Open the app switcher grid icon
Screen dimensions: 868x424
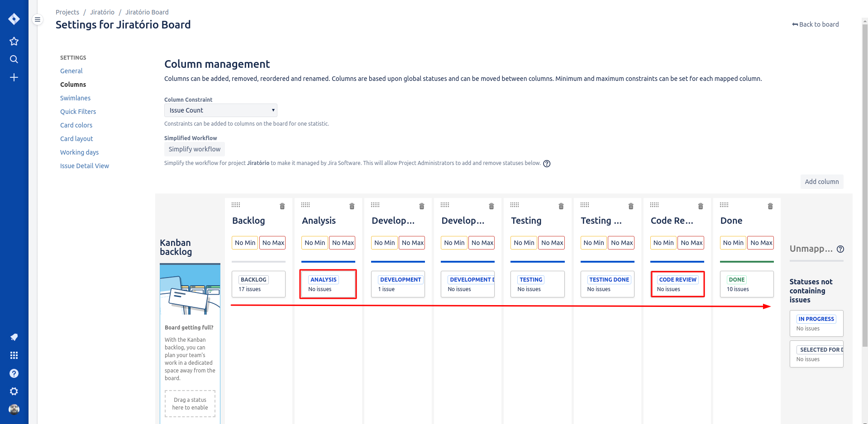coord(14,355)
